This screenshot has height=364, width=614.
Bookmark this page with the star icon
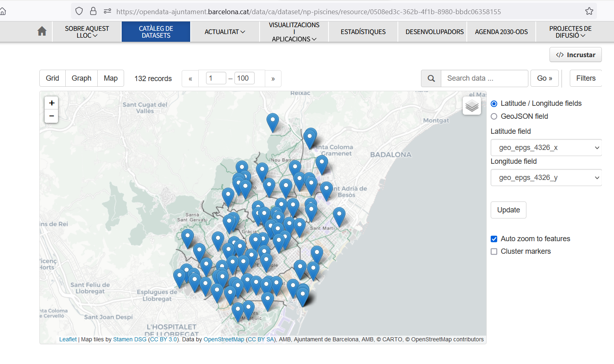[589, 11]
